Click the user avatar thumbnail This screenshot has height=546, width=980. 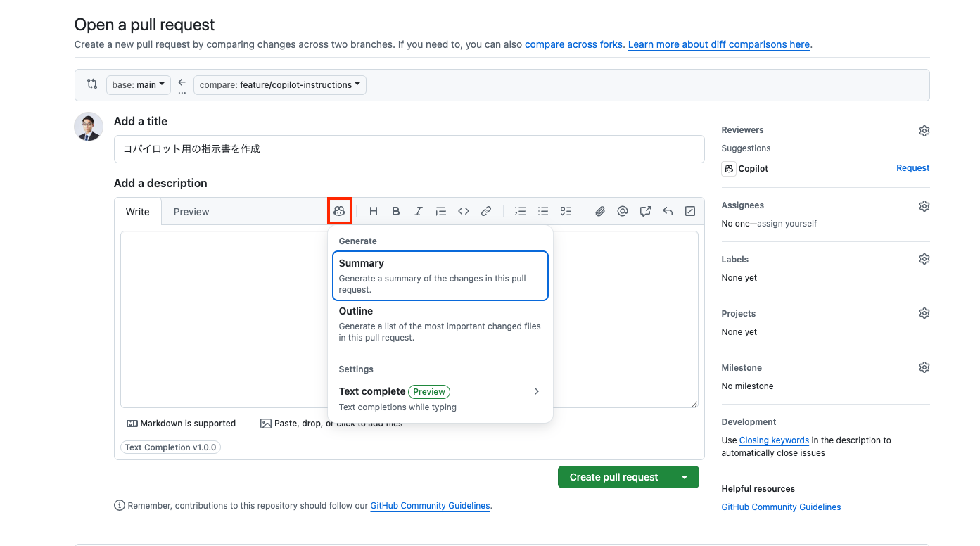tap(89, 127)
